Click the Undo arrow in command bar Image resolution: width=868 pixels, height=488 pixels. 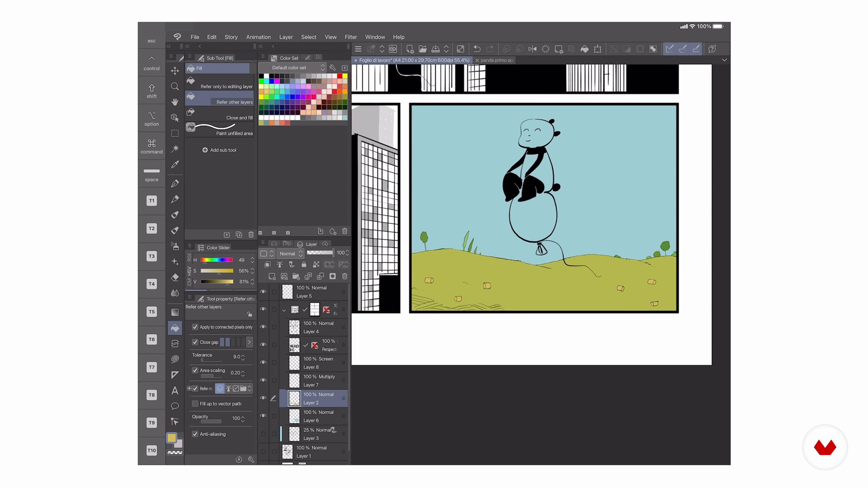pyautogui.click(x=477, y=49)
